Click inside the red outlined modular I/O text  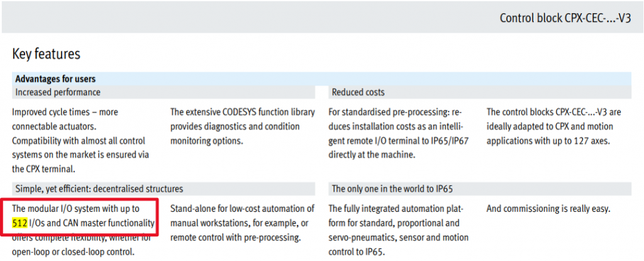click(85, 218)
